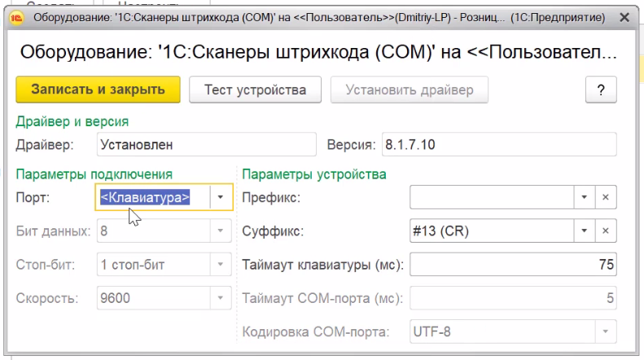Run 'Тест устройства' device test
The width and height of the screenshot is (644, 360).
pyautogui.click(x=255, y=89)
